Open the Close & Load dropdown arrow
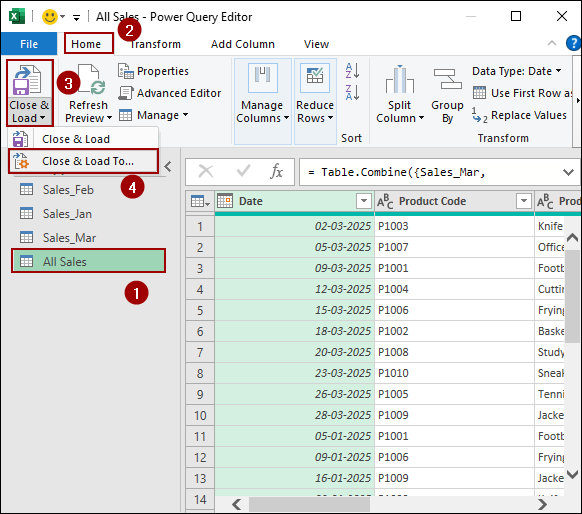Screen dimensions: 582x514 pos(42,118)
